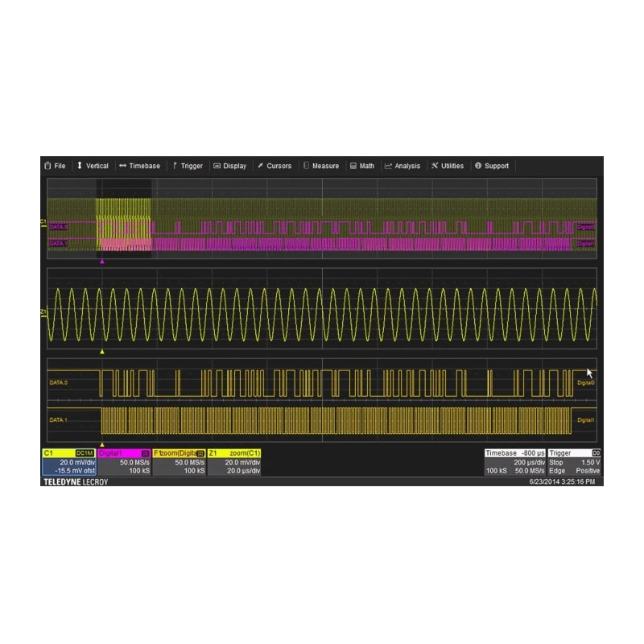Click the 'Positive' trigger slope text

pos(588,471)
